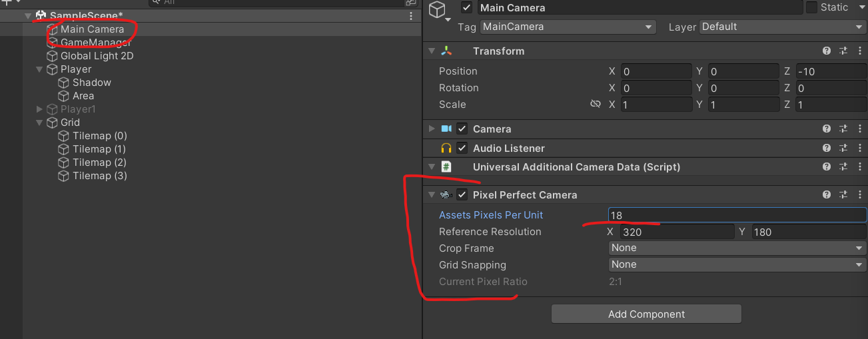Uncheck the Audio Listener enabled checkbox

point(462,149)
